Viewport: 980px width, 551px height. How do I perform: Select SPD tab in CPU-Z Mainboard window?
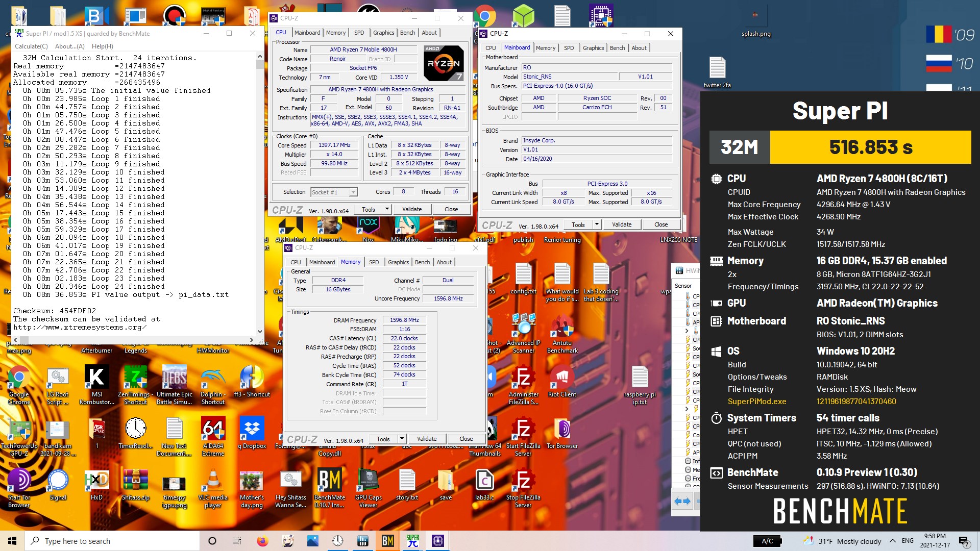pyautogui.click(x=569, y=48)
